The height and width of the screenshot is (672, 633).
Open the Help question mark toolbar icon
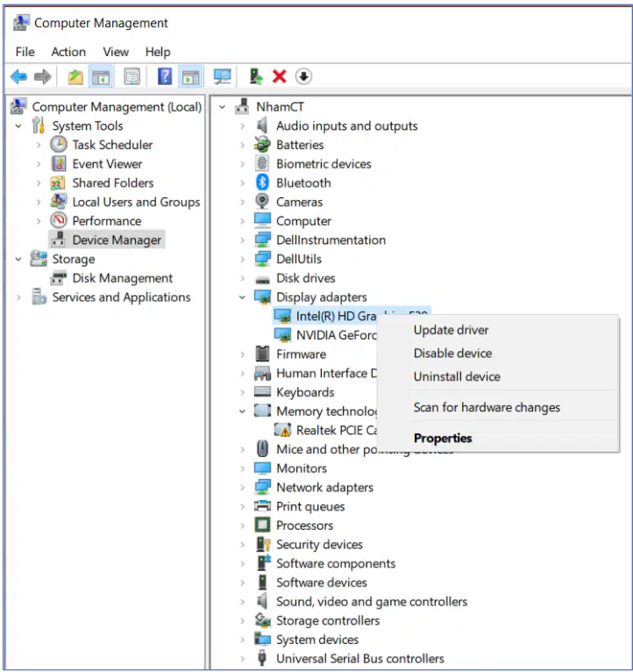click(165, 77)
